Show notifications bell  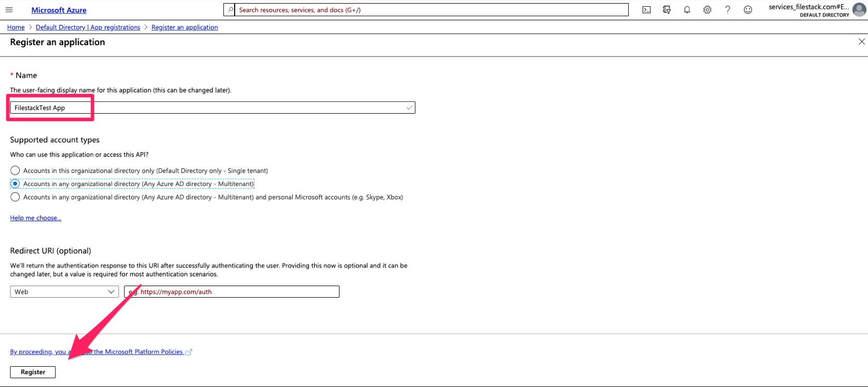coord(687,10)
